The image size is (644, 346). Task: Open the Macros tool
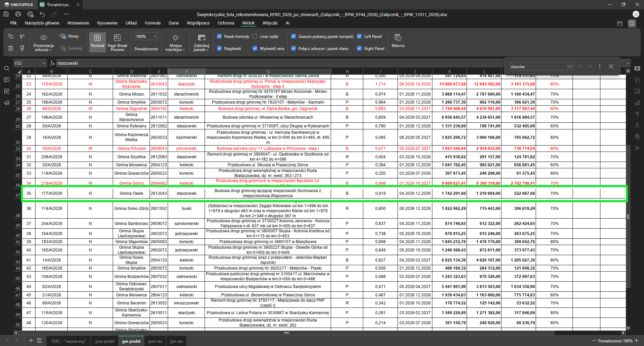tap(398, 41)
